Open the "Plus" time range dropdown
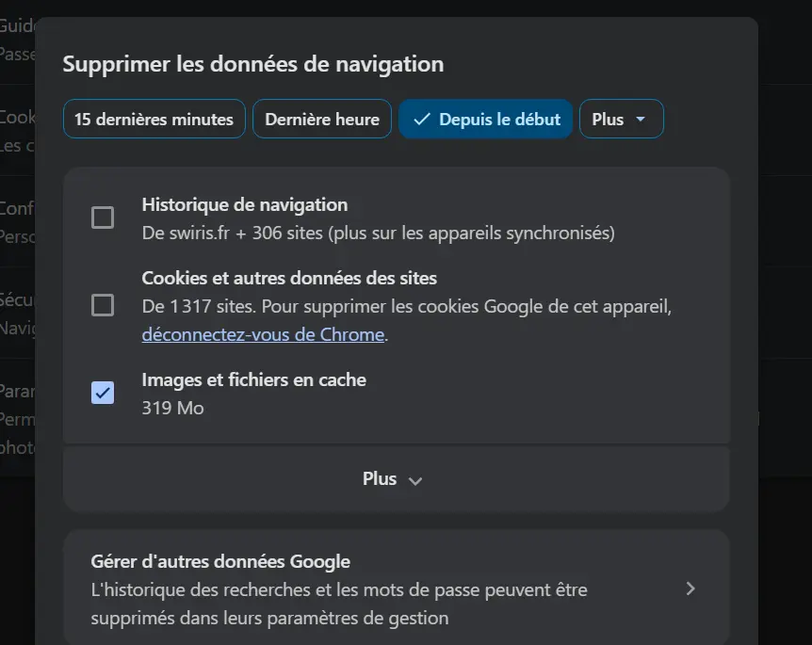The height and width of the screenshot is (645, 812). [622, 119]
